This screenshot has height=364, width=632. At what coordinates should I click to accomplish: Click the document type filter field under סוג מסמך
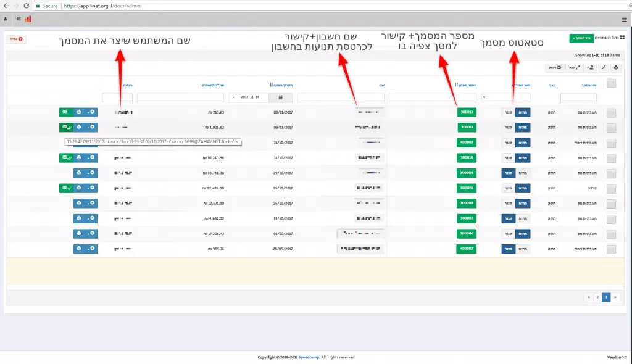point(578,97)
